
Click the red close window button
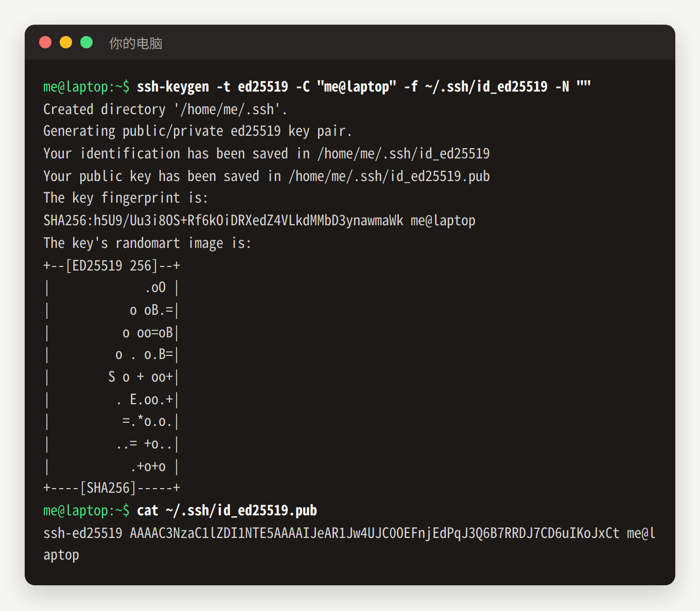pos(45,42)
